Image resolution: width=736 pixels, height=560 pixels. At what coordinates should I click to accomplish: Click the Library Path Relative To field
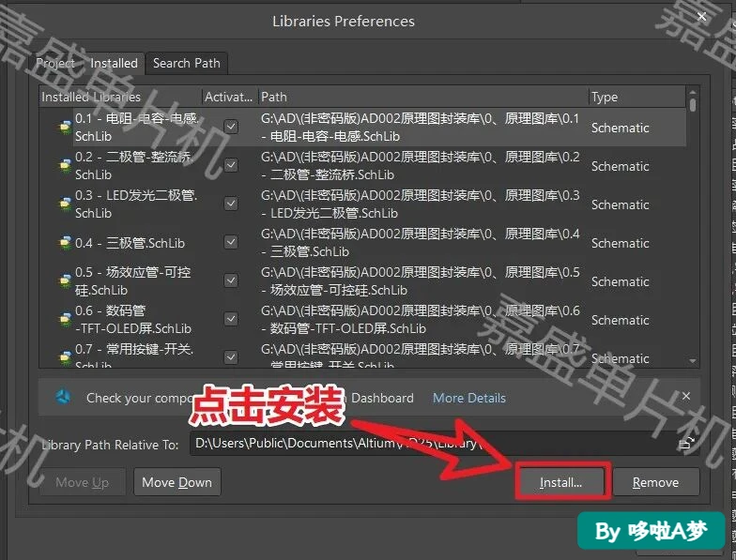(x=445, y=444)
